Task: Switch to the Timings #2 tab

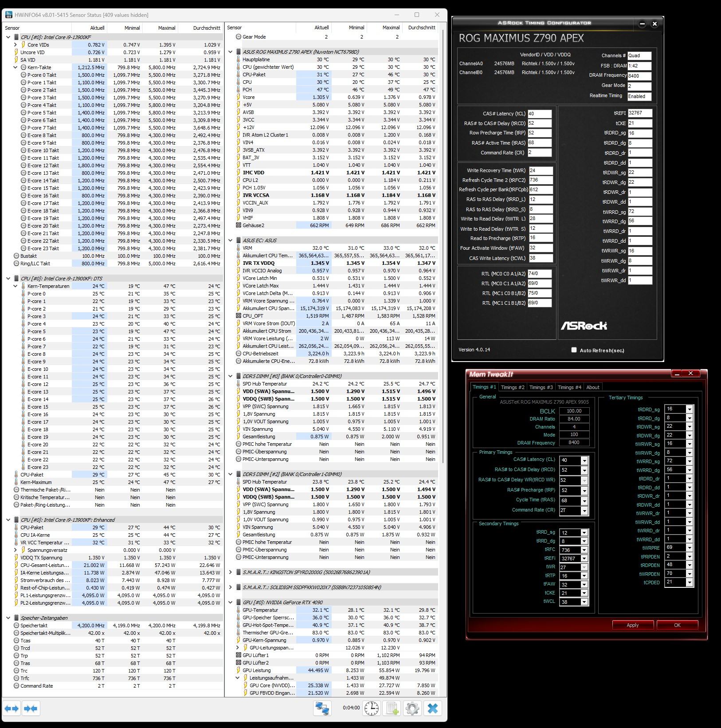Action: tap(513, 387)
